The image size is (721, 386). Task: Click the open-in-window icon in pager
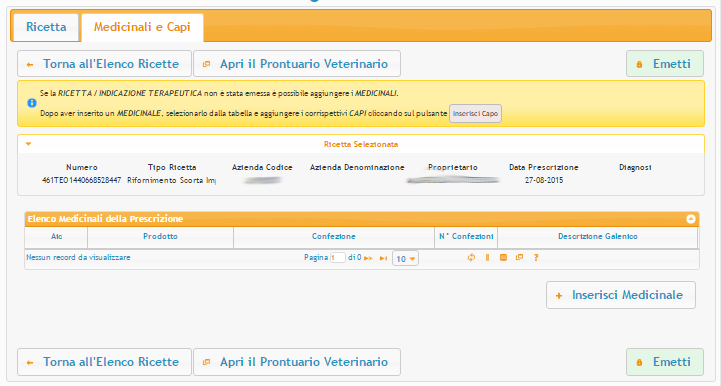point(520,258)
